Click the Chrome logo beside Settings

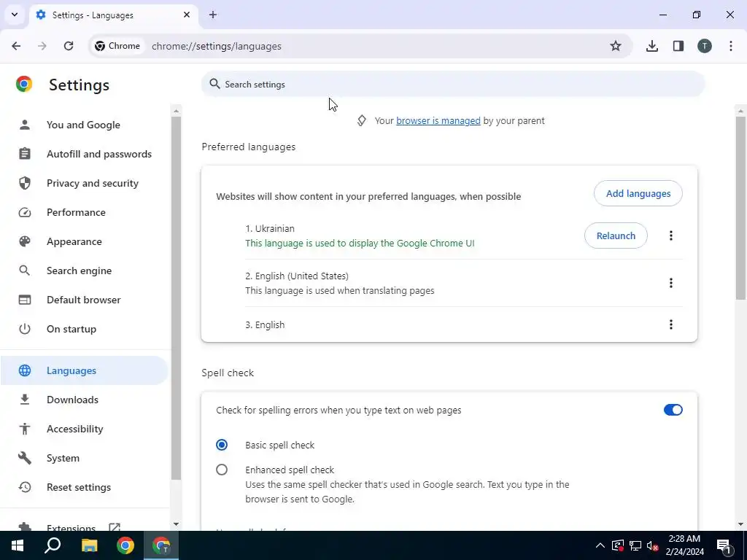tap(24, 84)
